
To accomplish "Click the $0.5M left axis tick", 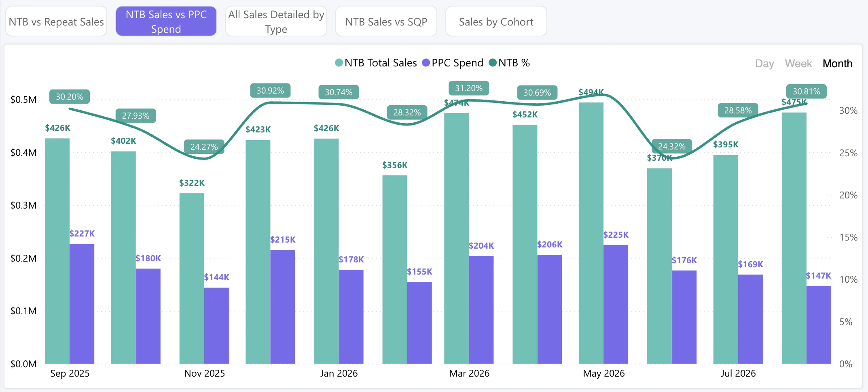I will click(x=23, y=100).
